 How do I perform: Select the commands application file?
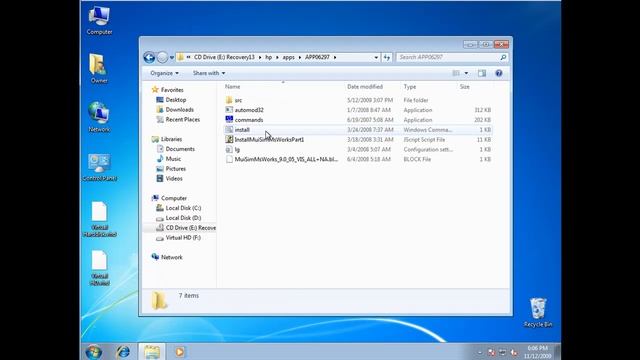pos(249,120)
